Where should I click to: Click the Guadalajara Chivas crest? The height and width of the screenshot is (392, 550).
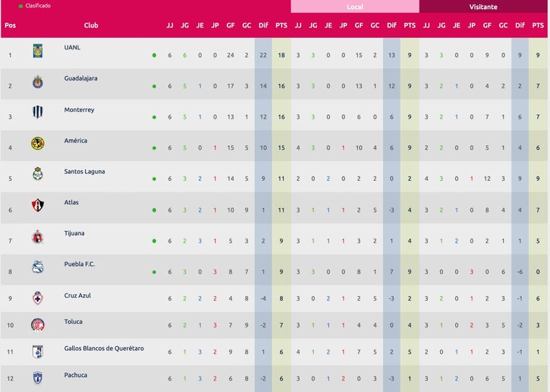coord(38,83)
